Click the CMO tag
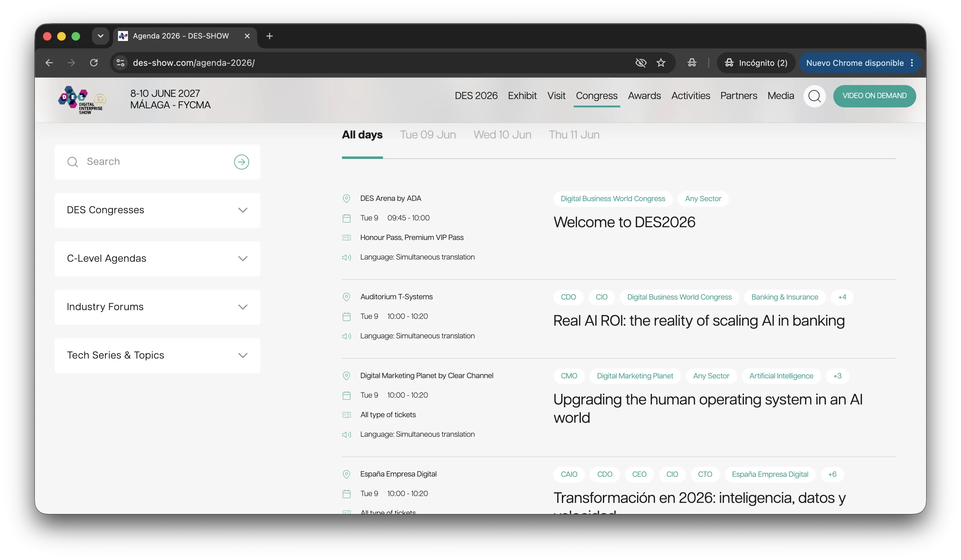961x560 pixels. point(569,376)
